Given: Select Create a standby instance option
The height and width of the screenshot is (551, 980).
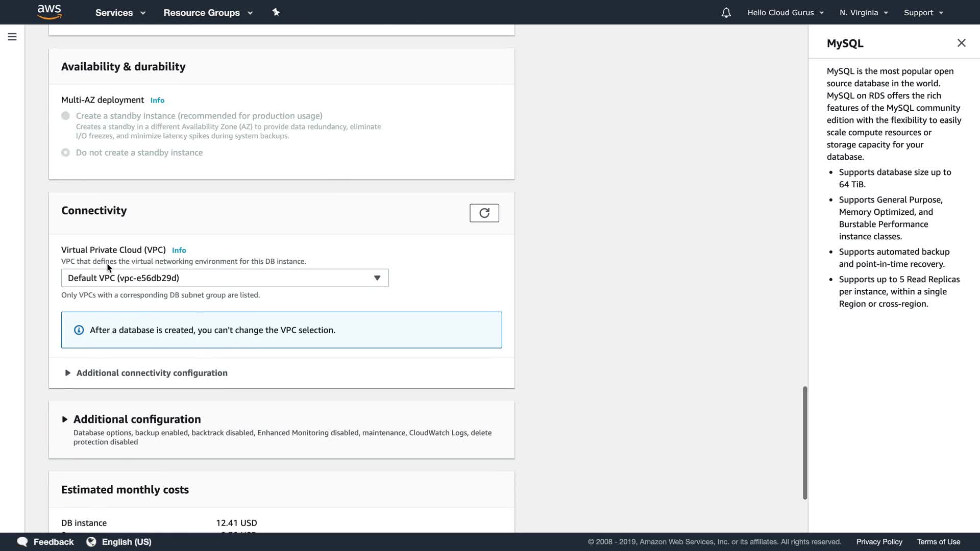Looking at the screenshot, I should [66, 116].
